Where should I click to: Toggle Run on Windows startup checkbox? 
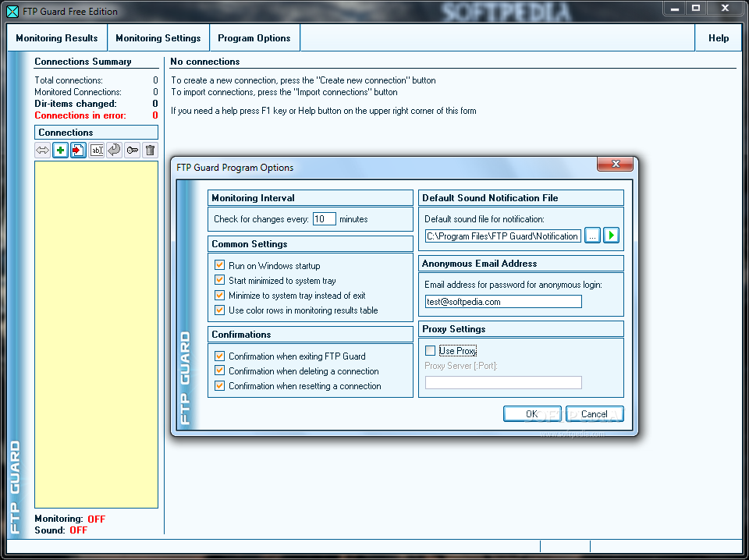pyautogui.click(x=220, y=265)
